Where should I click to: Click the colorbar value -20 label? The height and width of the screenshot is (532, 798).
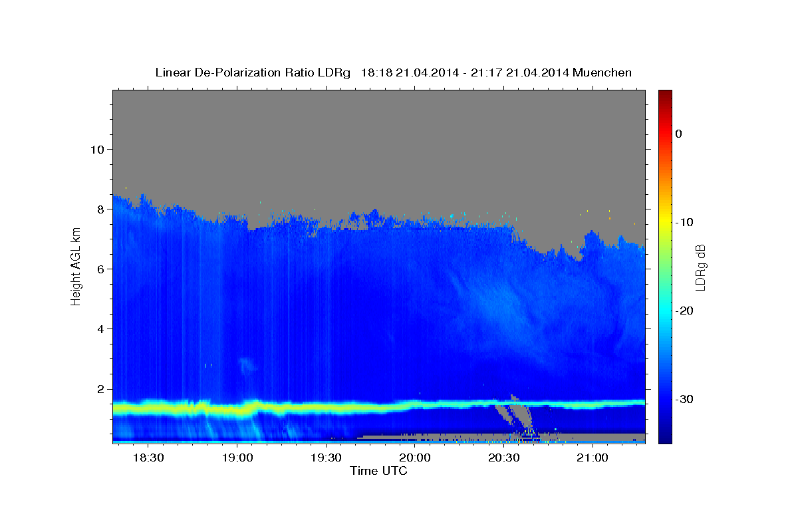685,311
